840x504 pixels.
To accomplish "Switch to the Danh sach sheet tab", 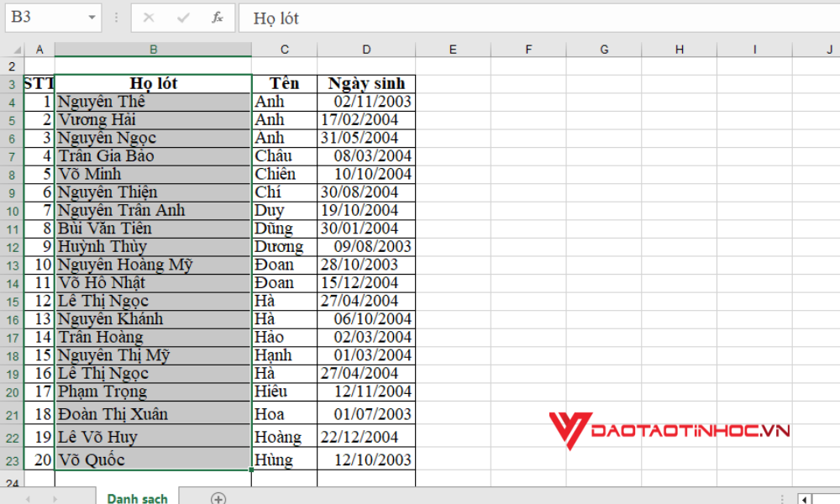I will (137, 497).
